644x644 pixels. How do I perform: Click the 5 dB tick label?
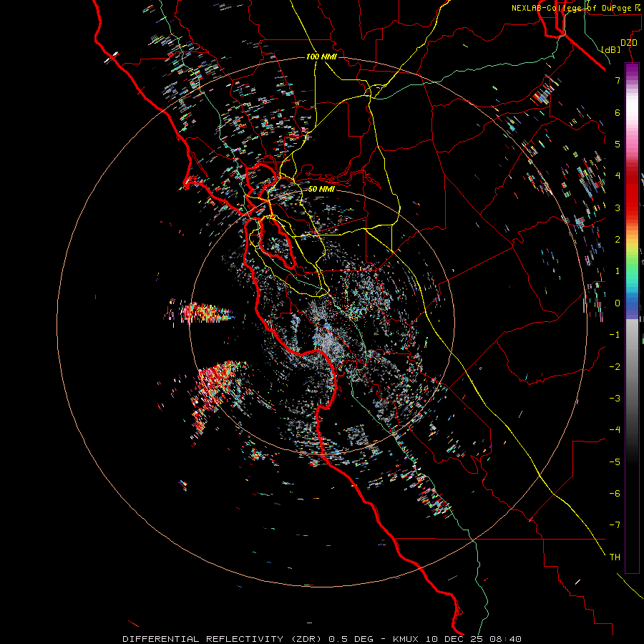618,144
